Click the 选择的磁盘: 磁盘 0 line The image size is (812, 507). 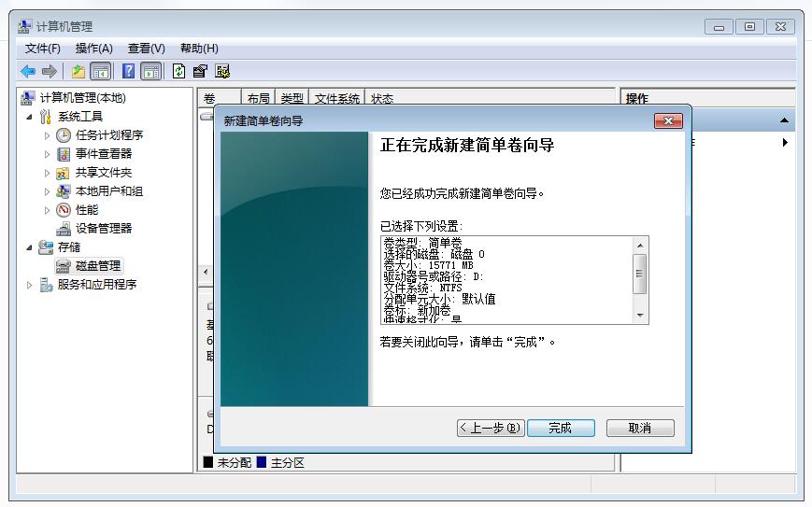(x=434, y=254)
